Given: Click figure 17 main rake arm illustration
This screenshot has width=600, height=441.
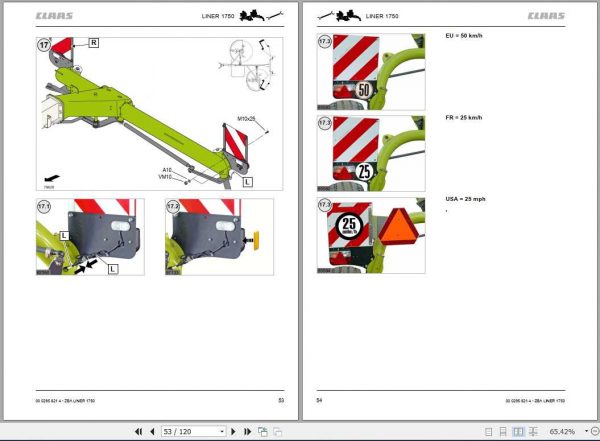Looking at the screenshot, I should coord(160,114).
